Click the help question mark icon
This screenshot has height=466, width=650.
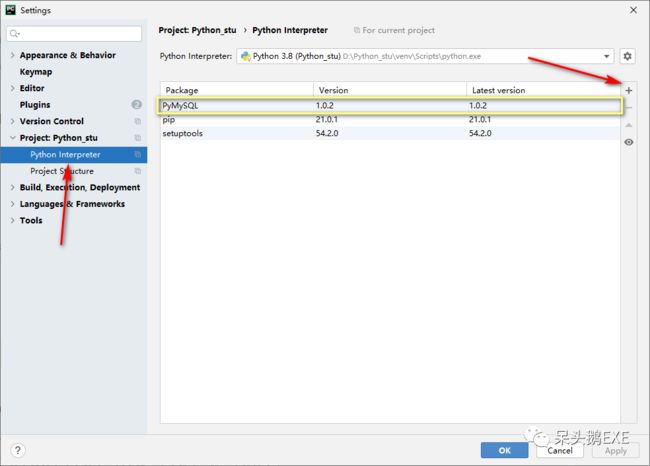[x=17, y=450]
